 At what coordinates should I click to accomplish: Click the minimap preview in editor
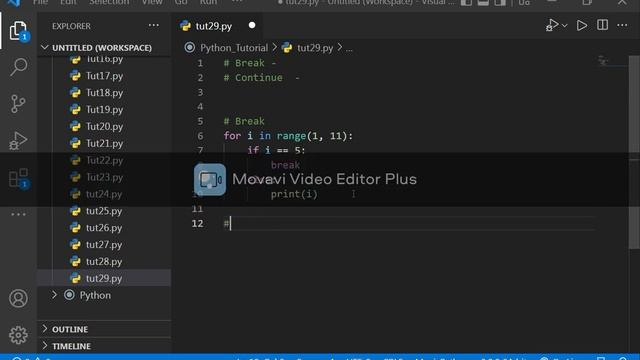[603, 62]
